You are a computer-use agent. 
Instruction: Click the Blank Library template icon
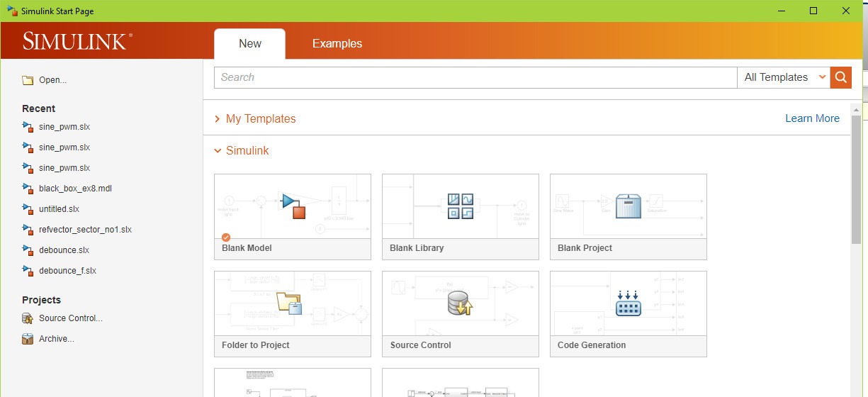(461, 206)
